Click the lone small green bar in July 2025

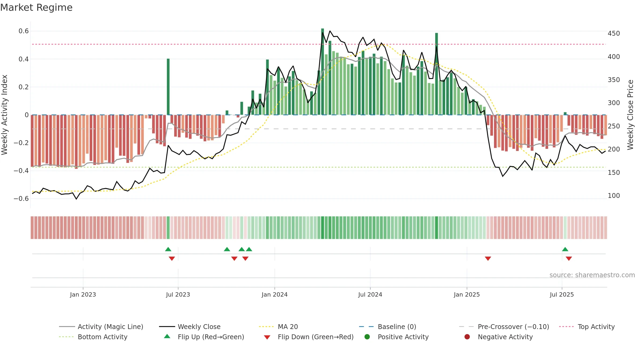(x=565, y=113)
